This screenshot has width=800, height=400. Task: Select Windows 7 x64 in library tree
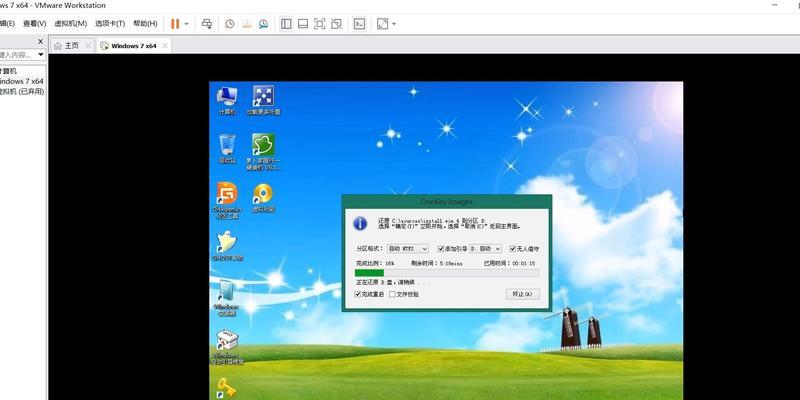tap(21, 81)
